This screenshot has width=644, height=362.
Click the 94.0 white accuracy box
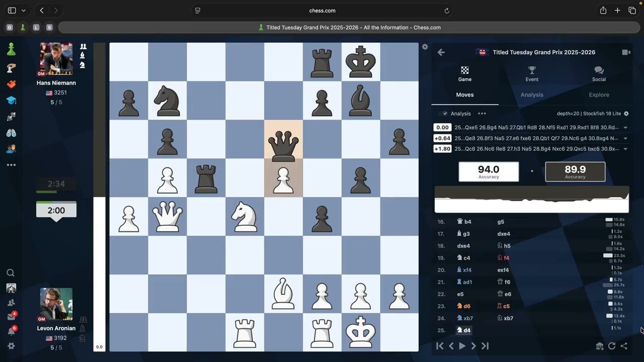click(489, 171)
